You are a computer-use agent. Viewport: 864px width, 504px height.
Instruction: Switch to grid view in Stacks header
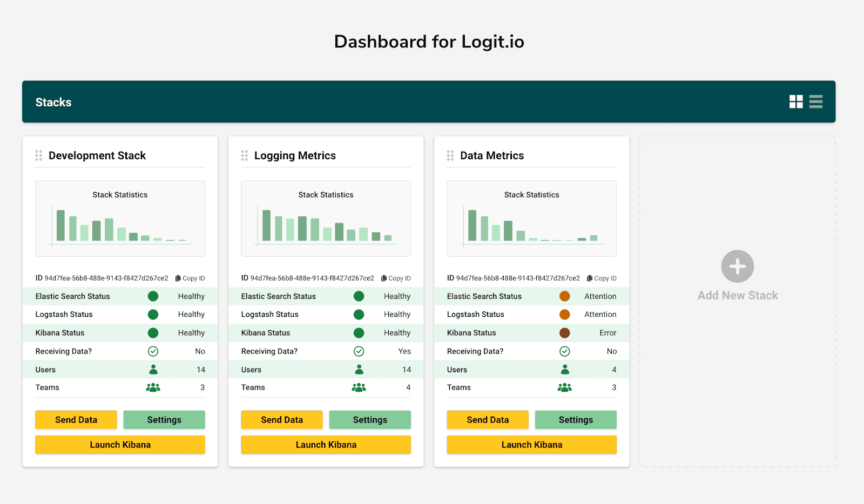click(796, 101)
